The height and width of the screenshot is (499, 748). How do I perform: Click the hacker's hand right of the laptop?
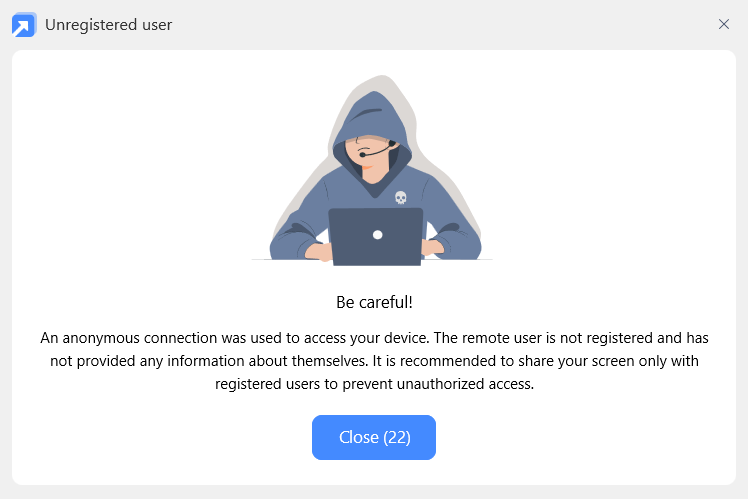[x=435, y=246]
